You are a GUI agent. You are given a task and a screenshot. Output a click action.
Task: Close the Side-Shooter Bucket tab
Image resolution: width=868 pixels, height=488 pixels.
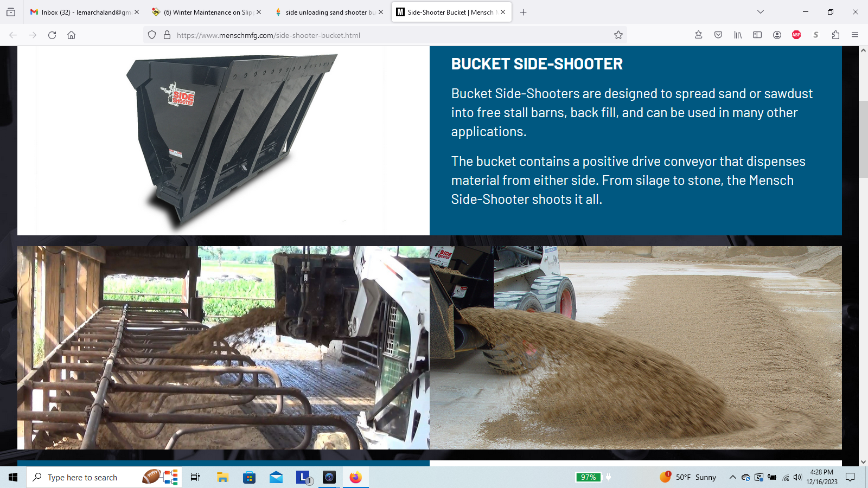(x=503, y=12)
